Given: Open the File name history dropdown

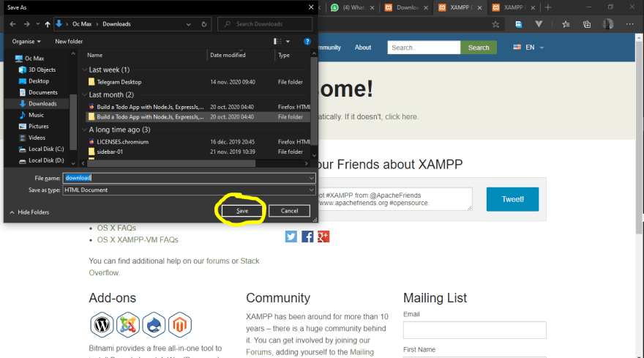Looking at the screenshot, I should (x=312, y=178).
